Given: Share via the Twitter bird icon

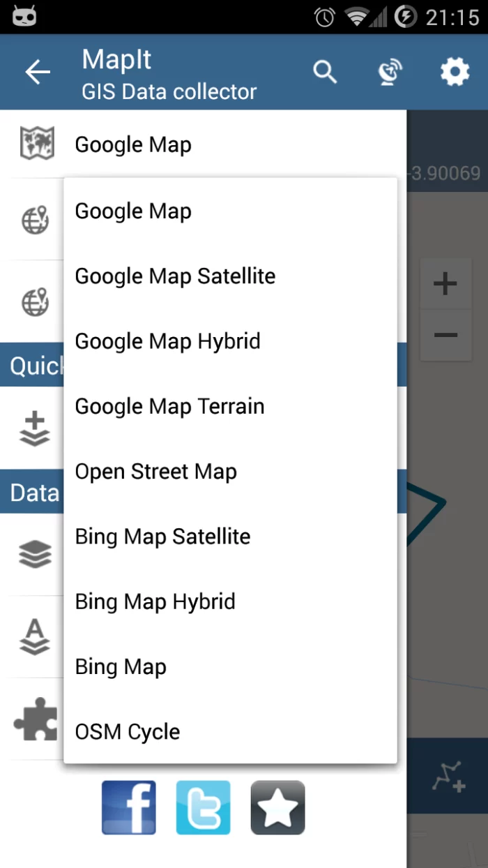Looking at the screenshot, I should [203, 807].
